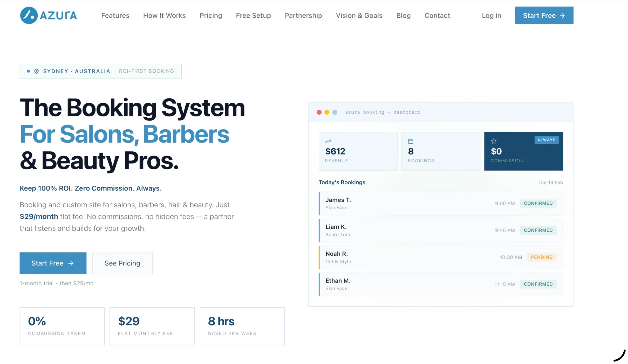Click the hero Start Free button
Viewport: 628px width, 364px height.
point(53,263)
